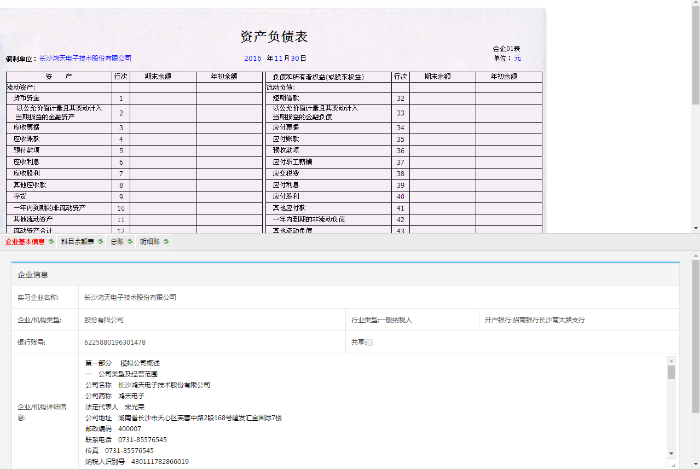Screen dimensions: 700x470
Task: Click the 期末余额 cell for 应付账款
Action: coord(442,139)
